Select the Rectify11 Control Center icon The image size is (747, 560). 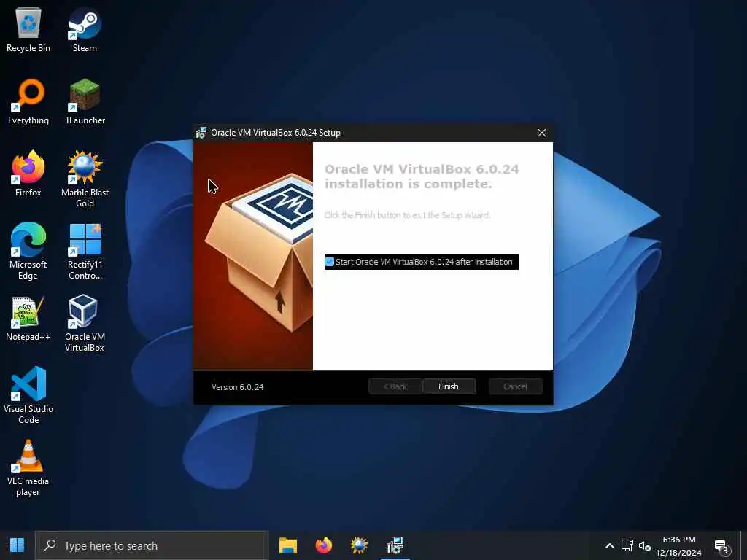point(85,252)
